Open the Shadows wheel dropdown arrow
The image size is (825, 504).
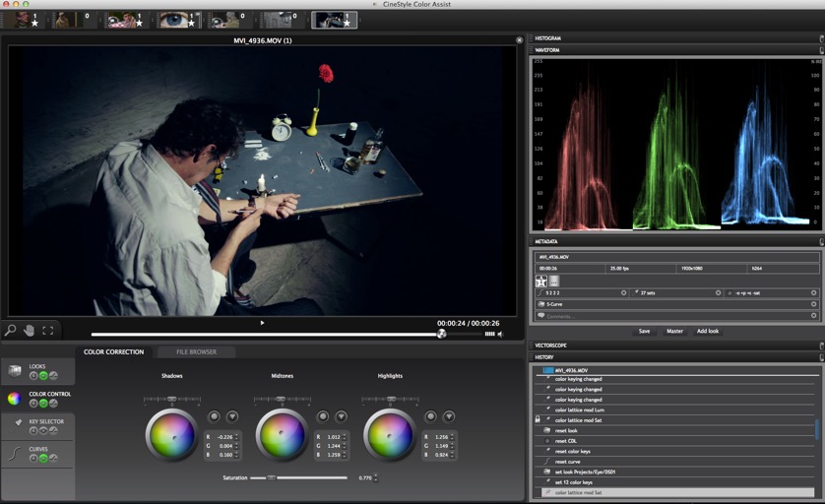(x=232, y=416)
